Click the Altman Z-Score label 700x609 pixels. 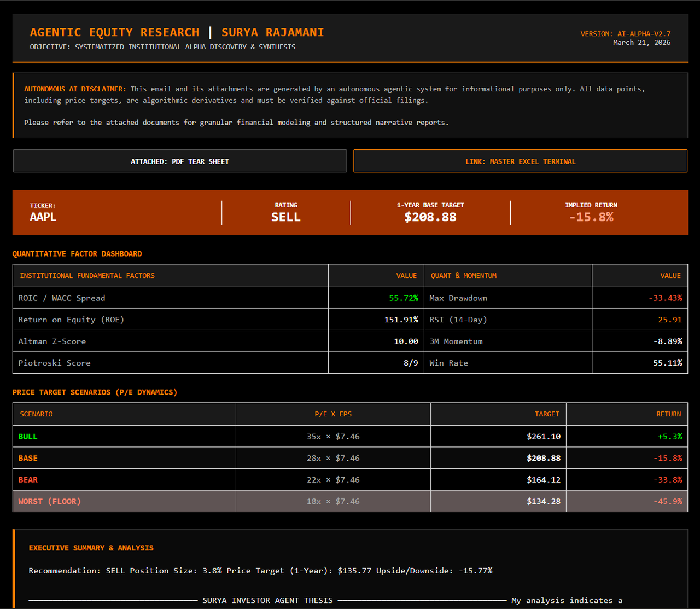(52, 341)
